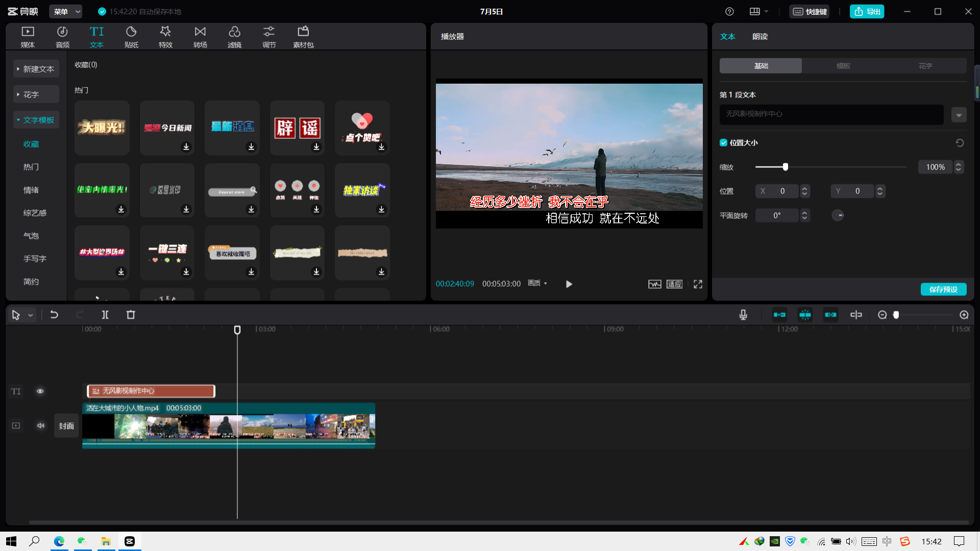Toggle text track visibility eye
The height and width of the screenshot is (551, 980).
40,391
